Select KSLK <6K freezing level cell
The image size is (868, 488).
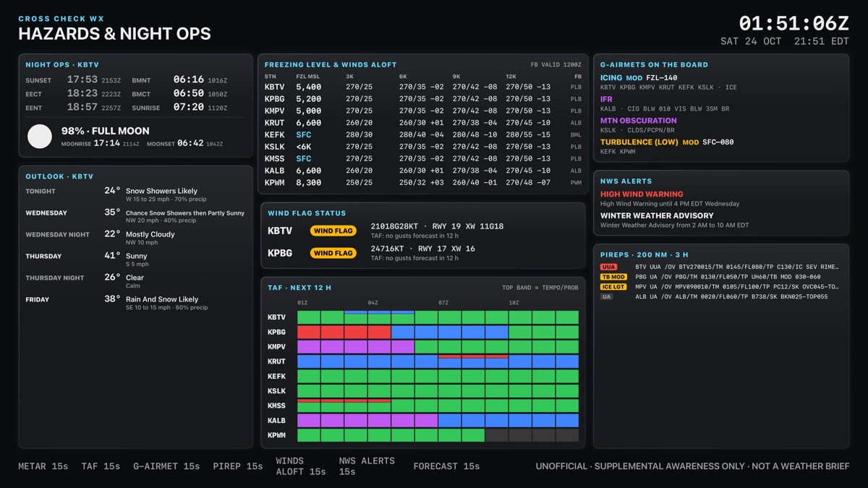tap(304, 147)
